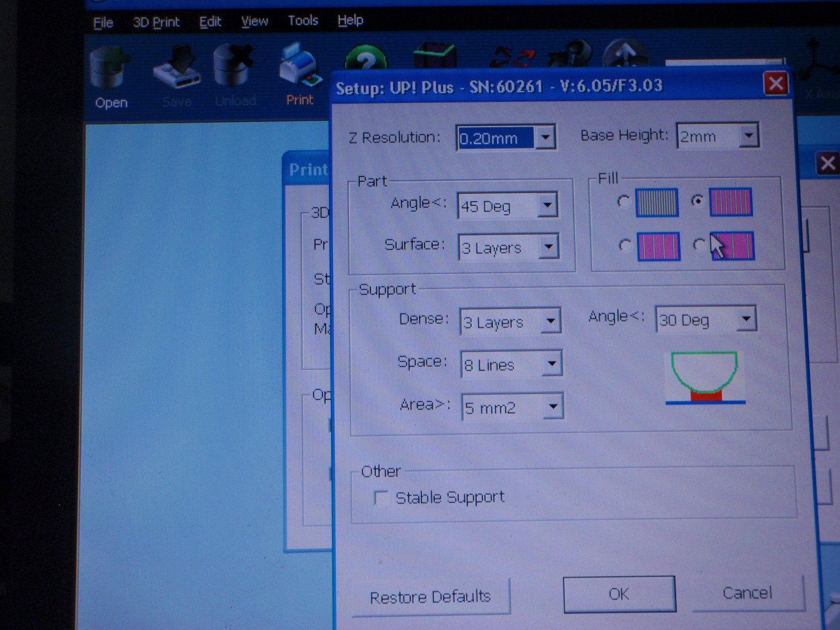This screenshot has height=630, width=840.
Task: Expand the Support Angle 30 Deg dropdown
Action: (746, 319)
